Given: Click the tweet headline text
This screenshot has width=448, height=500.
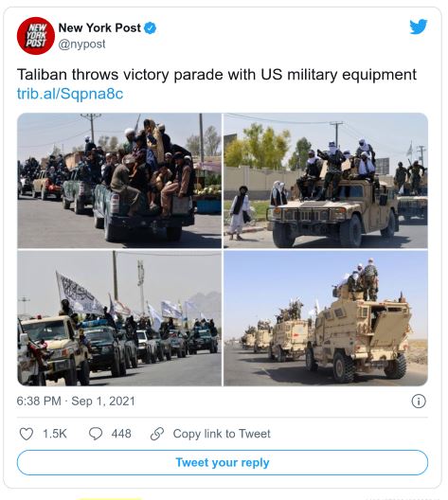Looking at the screenshot, I should coord(217,75).
